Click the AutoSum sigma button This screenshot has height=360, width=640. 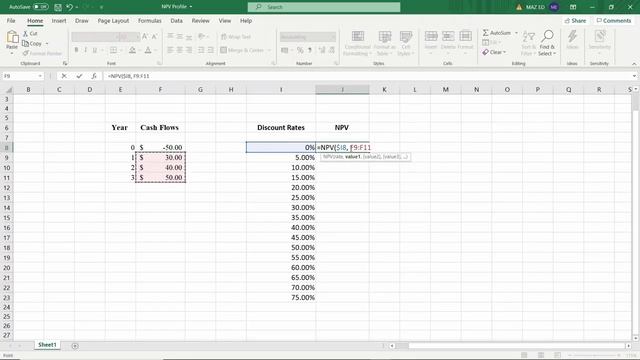click(497, 33)
